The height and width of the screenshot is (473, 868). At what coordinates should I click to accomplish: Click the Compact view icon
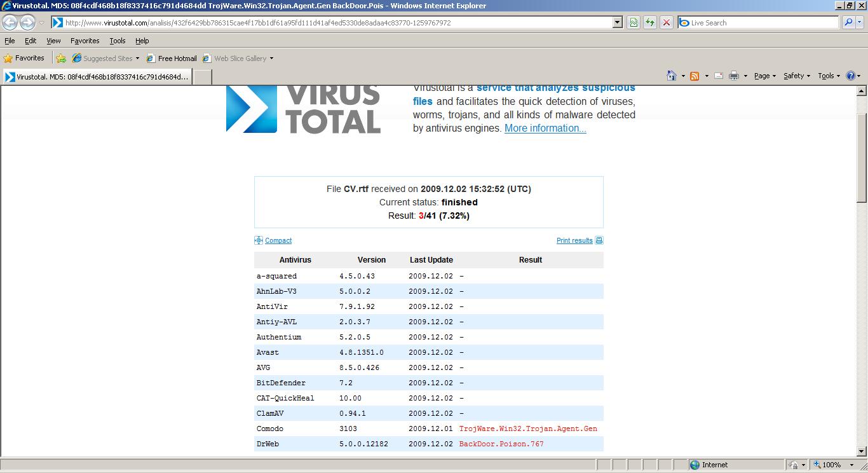click(259, 240)
